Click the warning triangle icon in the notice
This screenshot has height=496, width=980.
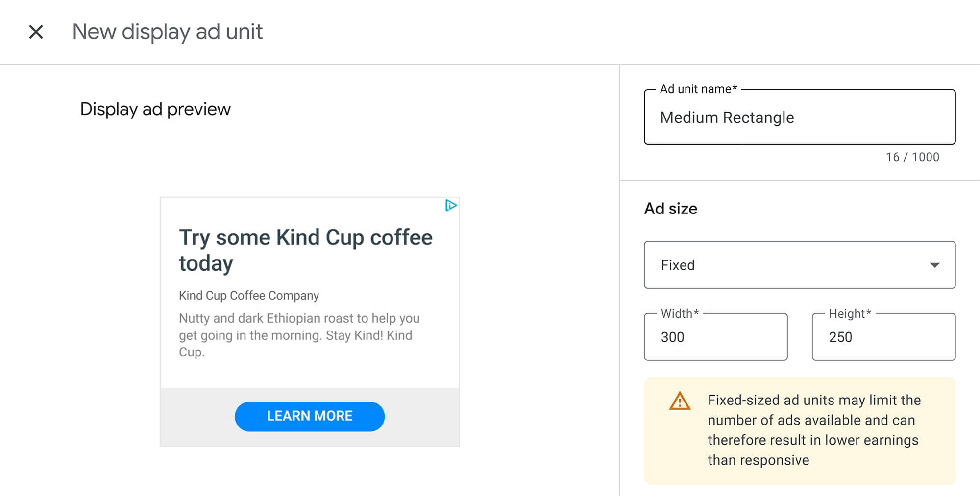coord(679,401)
